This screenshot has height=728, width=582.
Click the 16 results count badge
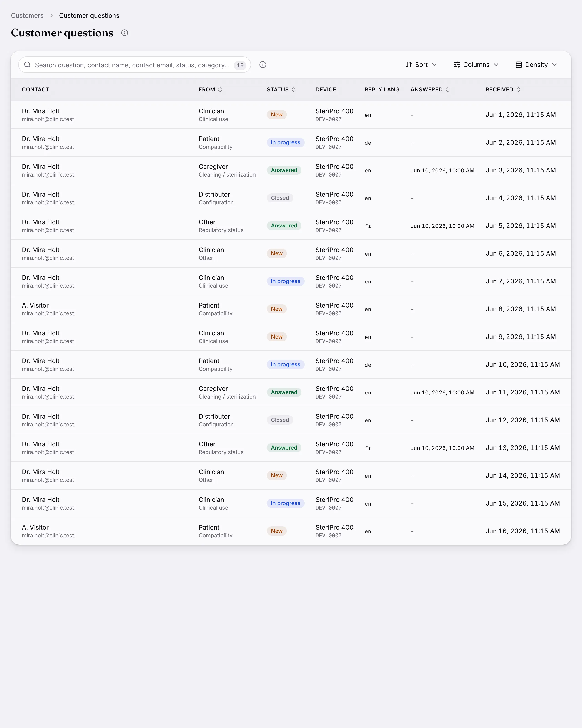[x=240, y=65]
